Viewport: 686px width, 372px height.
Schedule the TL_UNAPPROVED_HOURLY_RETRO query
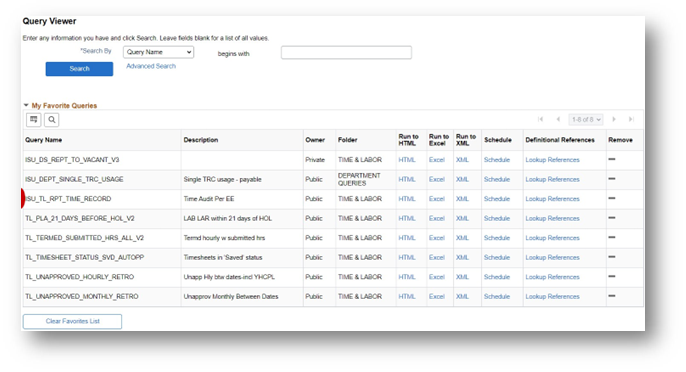[497, 277]
